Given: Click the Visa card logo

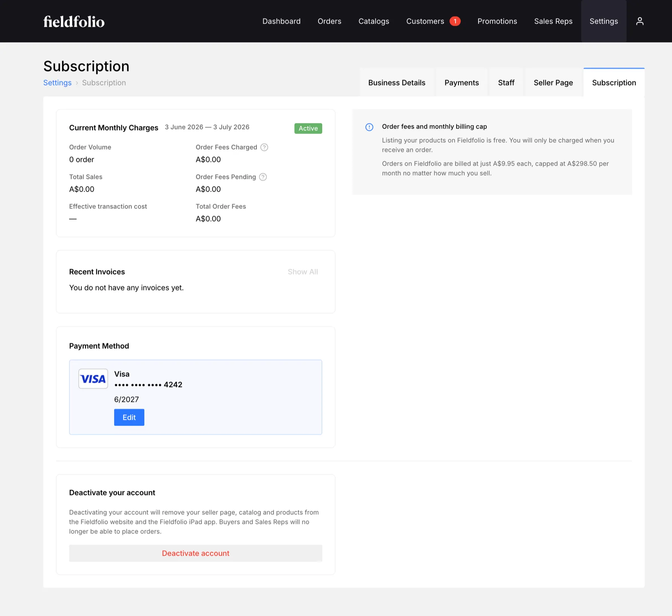Looking at the screenshot, I should point(93,379).
